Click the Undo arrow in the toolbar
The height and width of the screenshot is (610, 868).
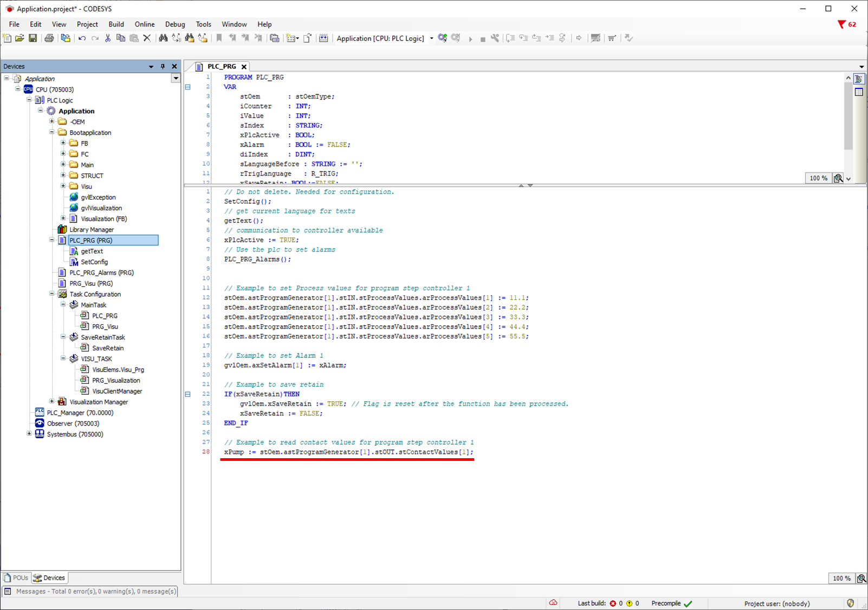[82, 38]
